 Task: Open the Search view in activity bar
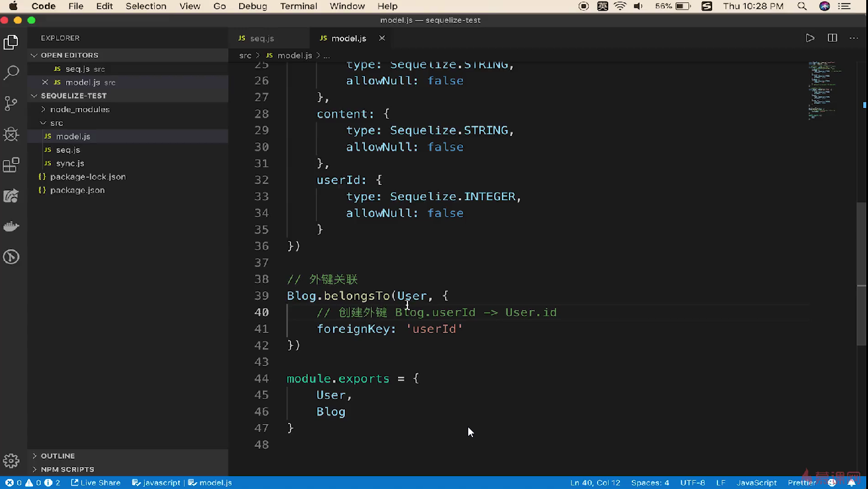[x=11, y=73]
